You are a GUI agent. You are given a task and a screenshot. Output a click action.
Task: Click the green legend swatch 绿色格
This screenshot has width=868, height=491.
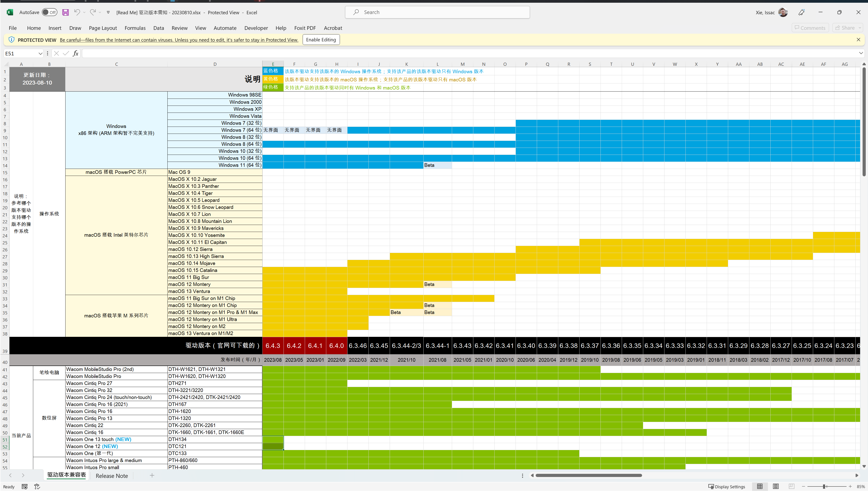point(273,87)
